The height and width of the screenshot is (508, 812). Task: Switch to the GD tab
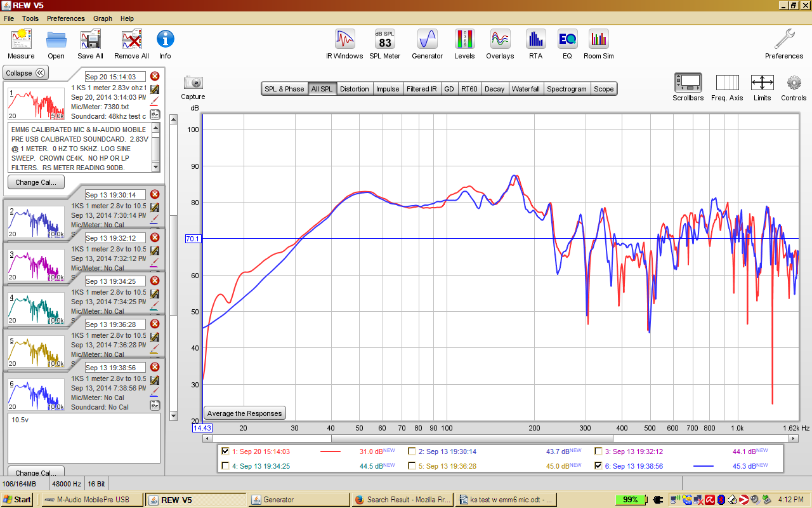click(449, 89)
